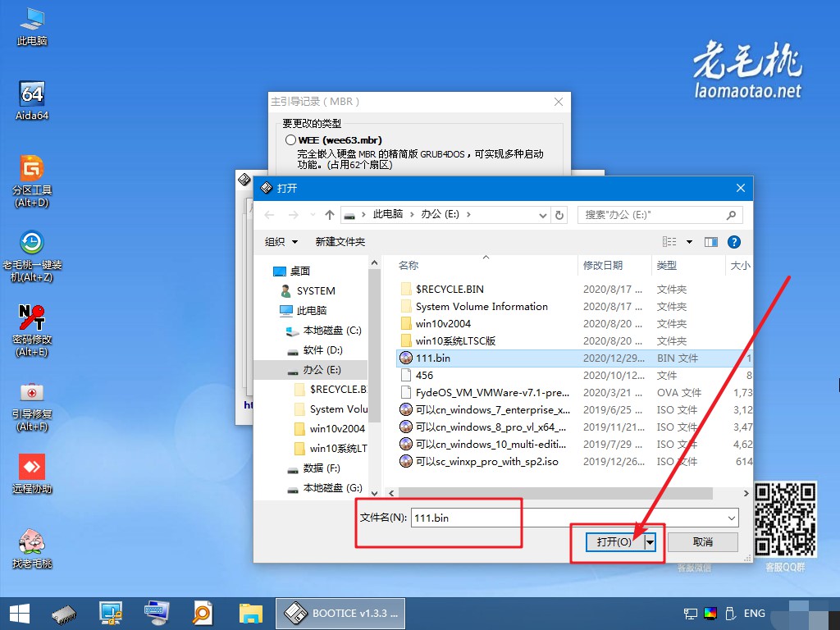Toggle the preview pane icon
Image resolution: width=840 pixels, height=630 pixels.
point(711,242)
